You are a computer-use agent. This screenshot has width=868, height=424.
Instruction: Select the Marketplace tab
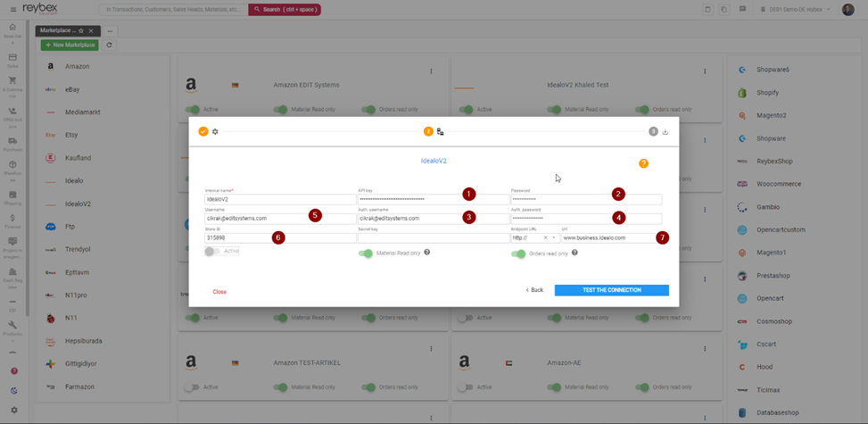pyautogui.click(x=58, y=31)
